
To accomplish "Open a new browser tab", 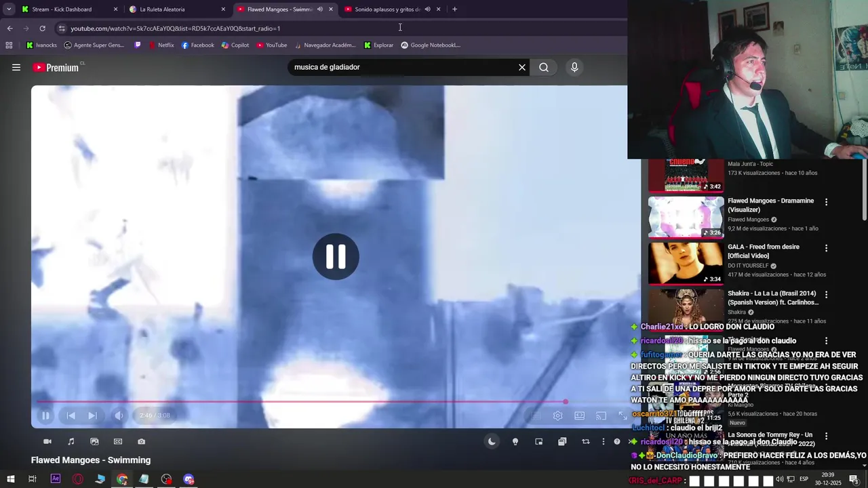I will 454,9.
